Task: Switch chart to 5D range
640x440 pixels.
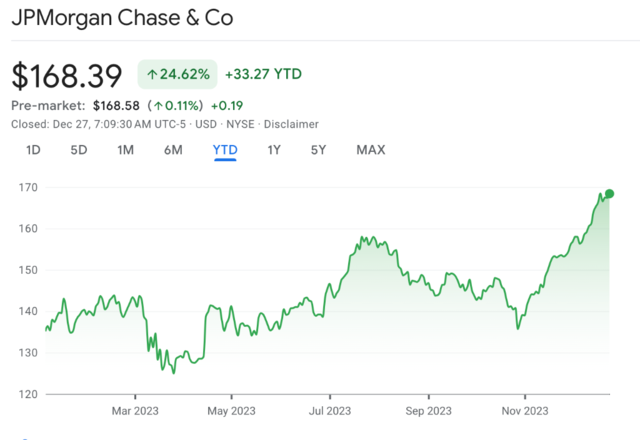Action: point(79,150)
